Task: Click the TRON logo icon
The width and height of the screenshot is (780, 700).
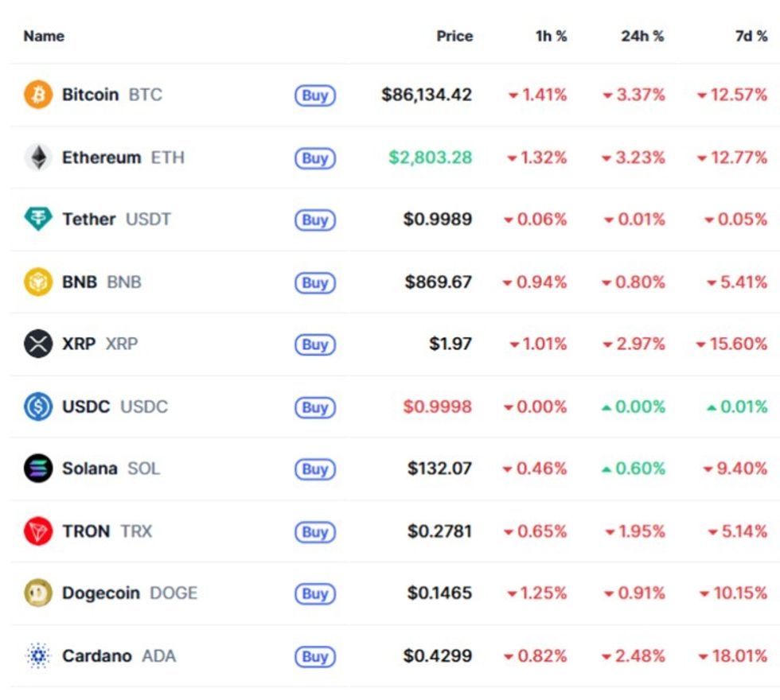Action: click(37, 531)
